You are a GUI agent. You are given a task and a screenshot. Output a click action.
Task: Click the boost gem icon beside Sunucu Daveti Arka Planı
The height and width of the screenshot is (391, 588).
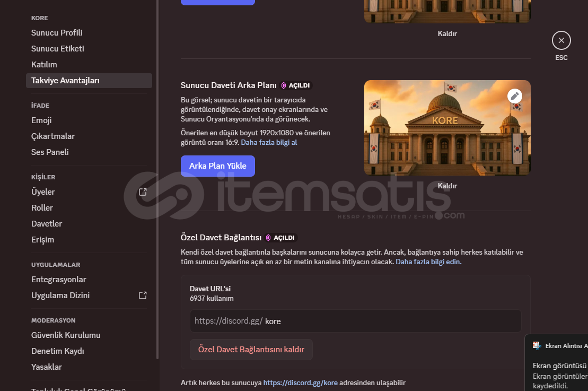[x=284, y=85]
